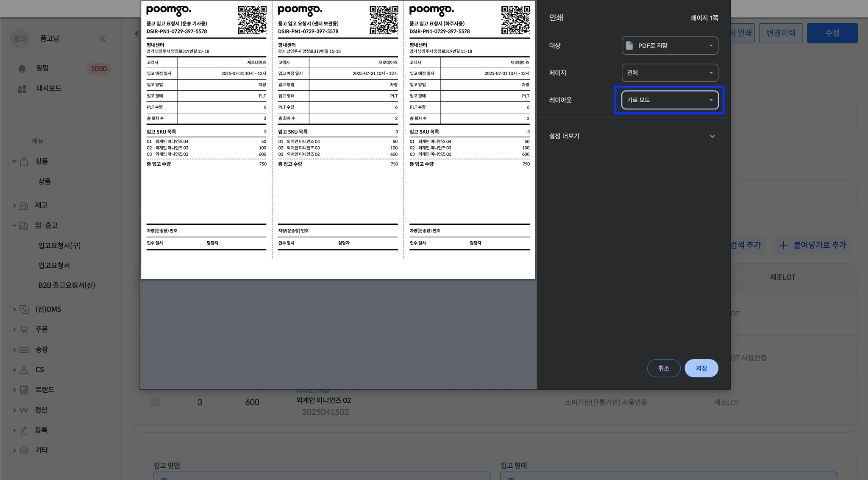Image resolution: width=868 pixels, height=480 pixels.
Task: Click the 재고 warehouse icon
Action: click(x=24, y=206)
